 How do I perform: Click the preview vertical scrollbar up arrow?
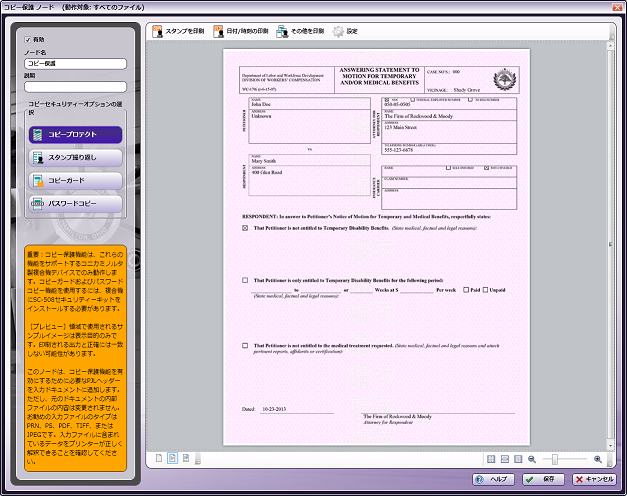tap(611, 46)
